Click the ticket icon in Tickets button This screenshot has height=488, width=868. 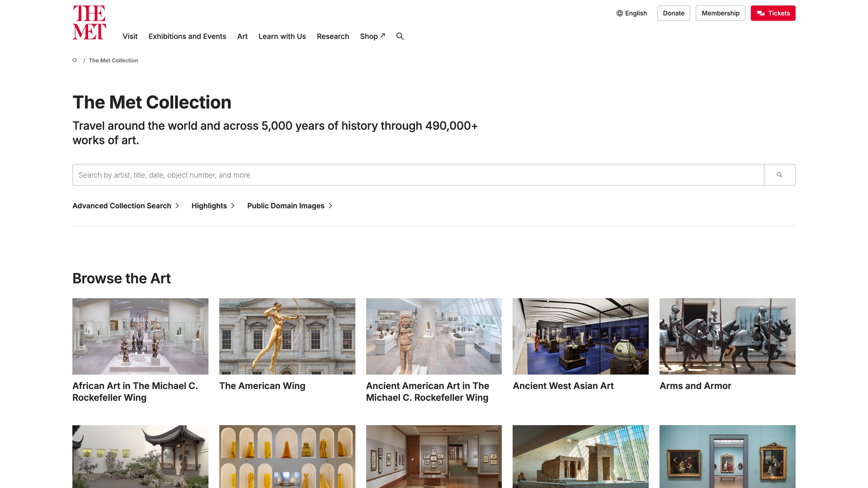coord(761,13)
